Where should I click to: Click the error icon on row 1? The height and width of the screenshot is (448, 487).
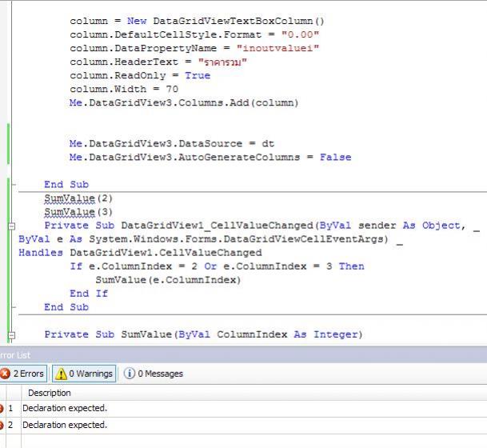click(x=2, y=408)
